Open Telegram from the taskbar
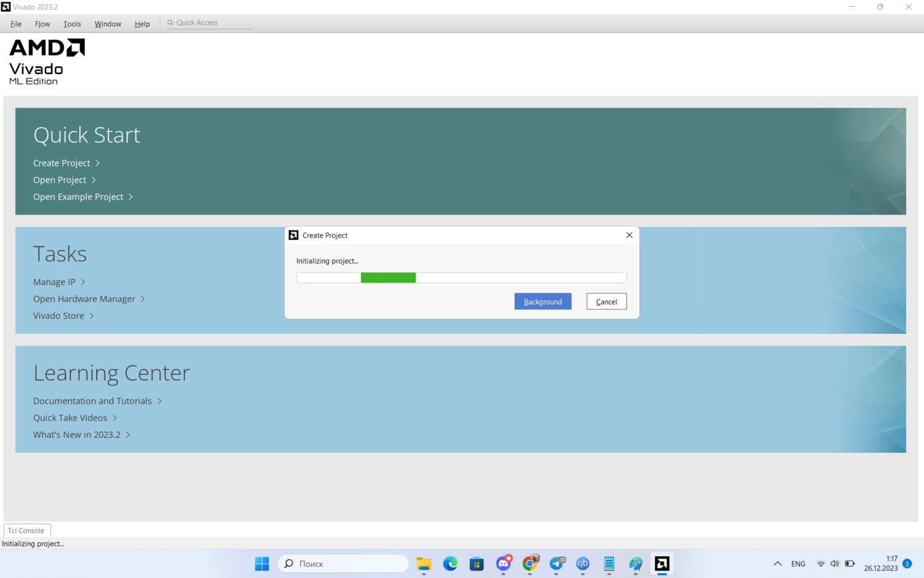Image resolution: width=924 pixels, height=578 pixels. tap(557, 563)
